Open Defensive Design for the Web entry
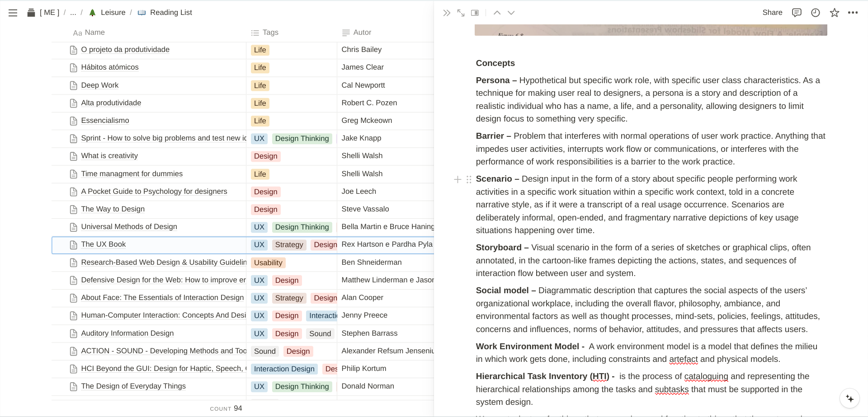 164,280
